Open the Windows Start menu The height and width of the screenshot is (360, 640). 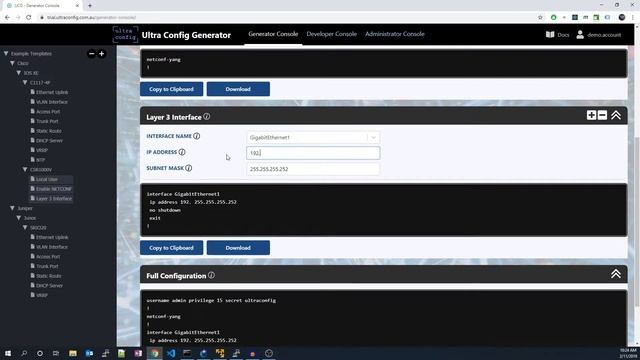point(8,353)
